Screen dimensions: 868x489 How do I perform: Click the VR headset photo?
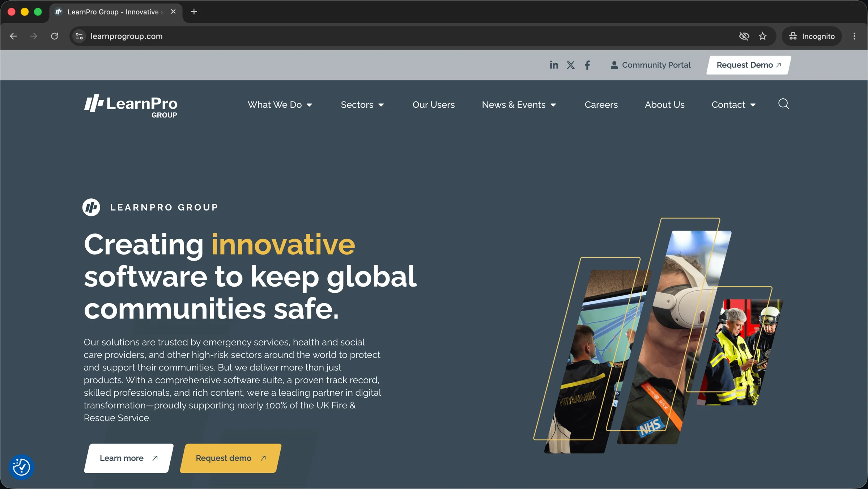click(674, 337)
